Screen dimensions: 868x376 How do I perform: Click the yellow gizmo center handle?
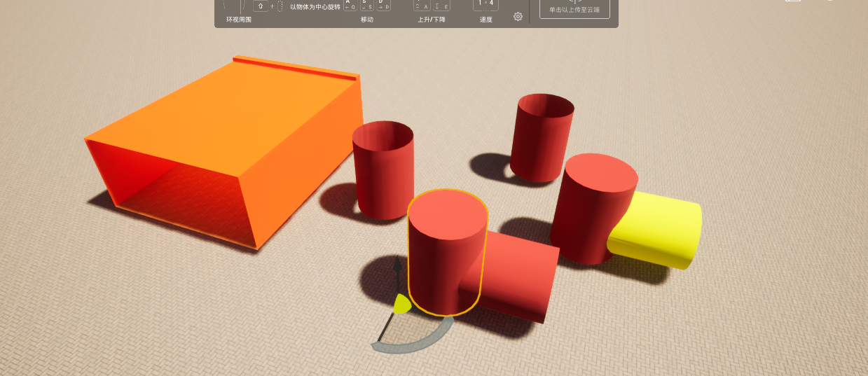401,304
